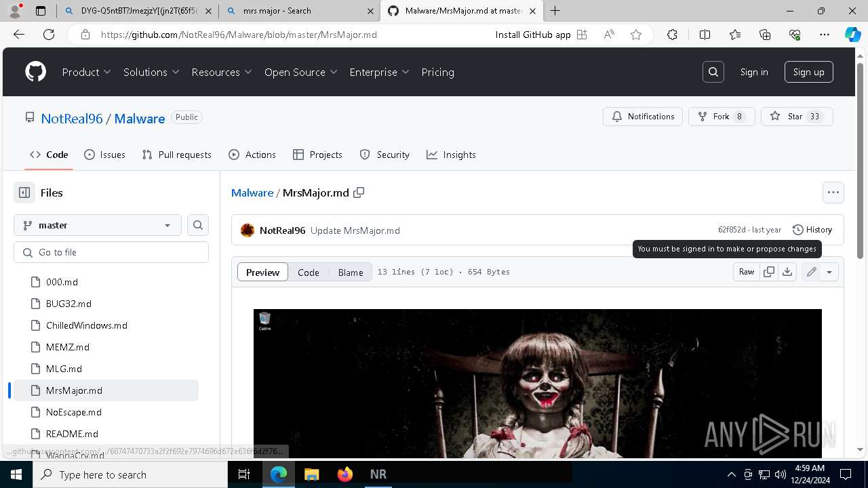Click the Sign in link
This screenshot has width=868, height=488.
(x=754, y=72)
